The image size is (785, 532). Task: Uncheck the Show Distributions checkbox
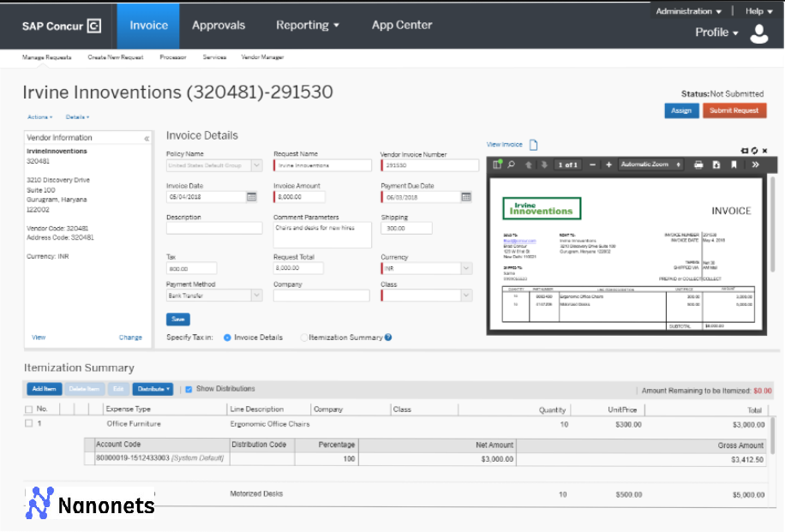[187, 389]
